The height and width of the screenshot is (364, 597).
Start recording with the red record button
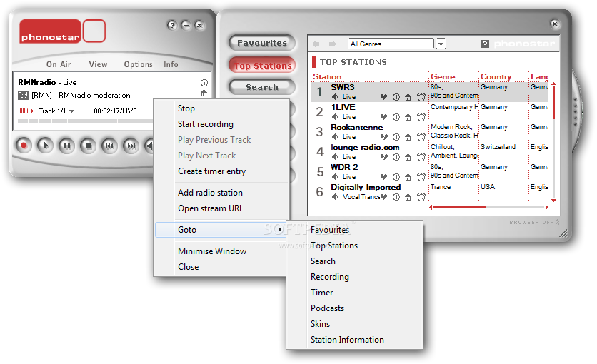point(24,146)
